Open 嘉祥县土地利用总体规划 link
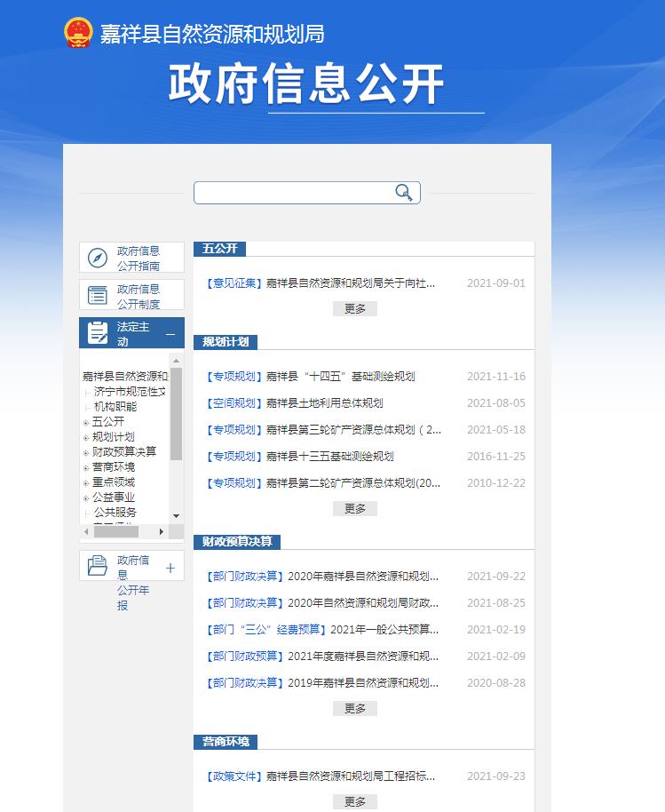 pos(324,403)
